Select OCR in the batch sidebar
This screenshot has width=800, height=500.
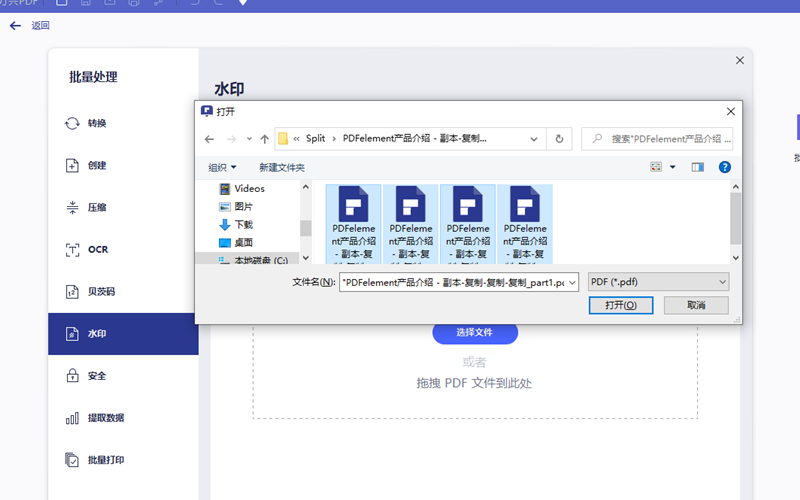point(123,249)
